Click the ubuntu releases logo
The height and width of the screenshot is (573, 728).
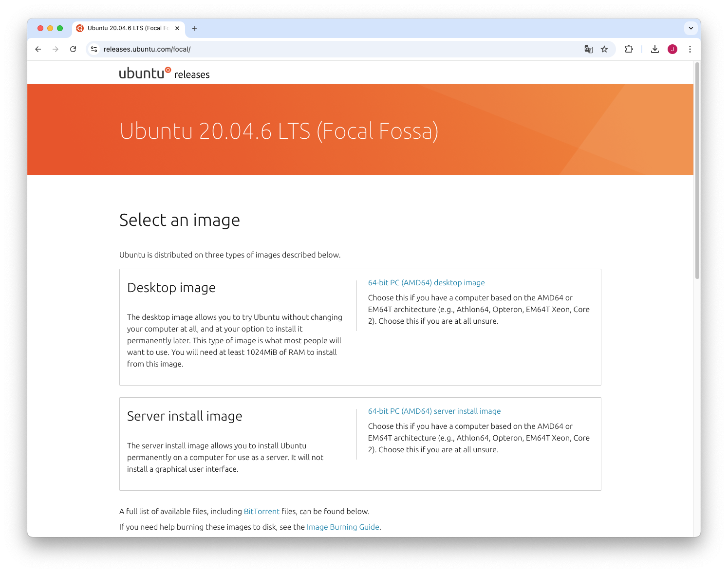point(165,73)
